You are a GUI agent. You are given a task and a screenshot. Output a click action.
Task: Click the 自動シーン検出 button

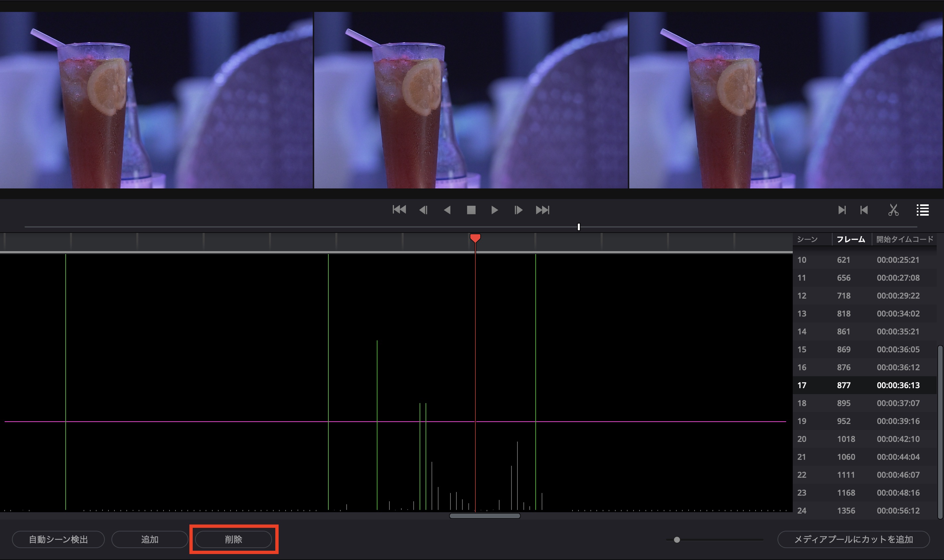point(58,539)
